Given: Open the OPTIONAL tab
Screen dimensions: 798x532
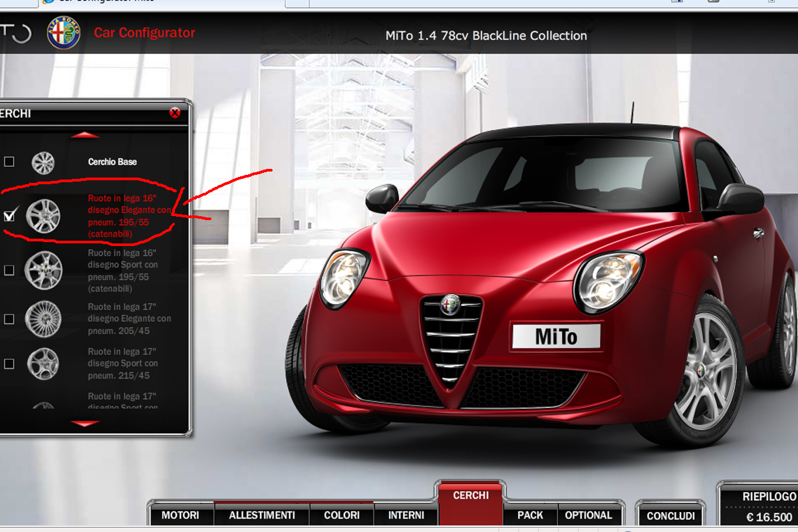Looking at the screenshot, I should tap(589, 515).
